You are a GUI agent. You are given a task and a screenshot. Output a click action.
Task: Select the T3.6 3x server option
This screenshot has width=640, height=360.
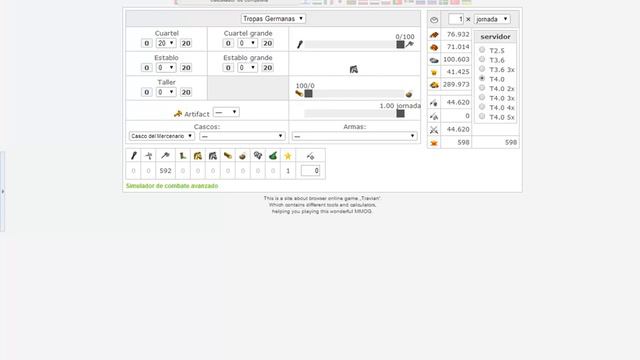482,69
